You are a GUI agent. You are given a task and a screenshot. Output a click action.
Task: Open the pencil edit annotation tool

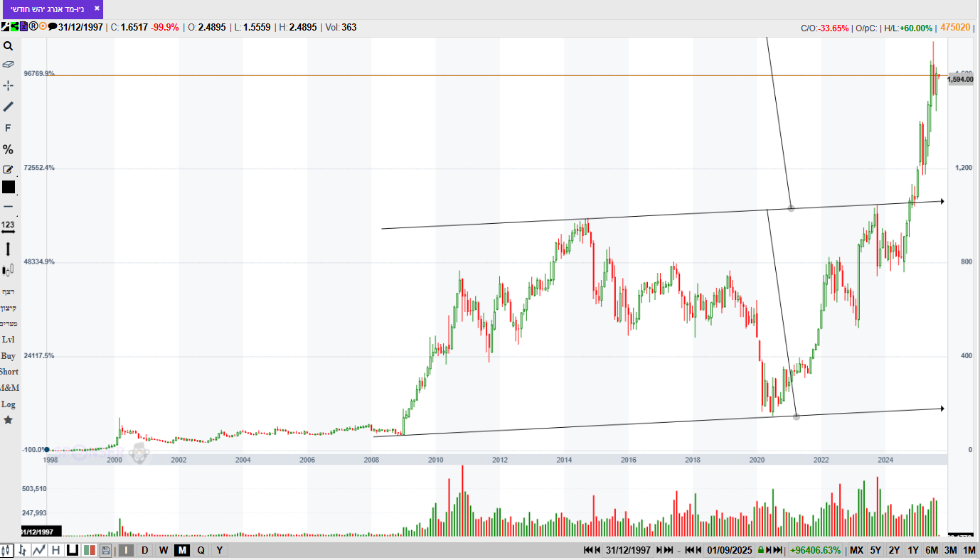pos(9,169)
